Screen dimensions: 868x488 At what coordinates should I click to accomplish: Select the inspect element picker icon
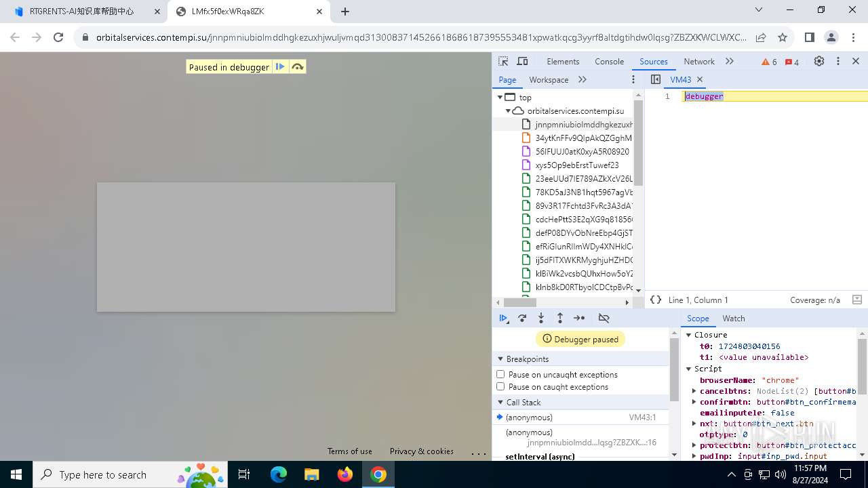coord(503,61)
